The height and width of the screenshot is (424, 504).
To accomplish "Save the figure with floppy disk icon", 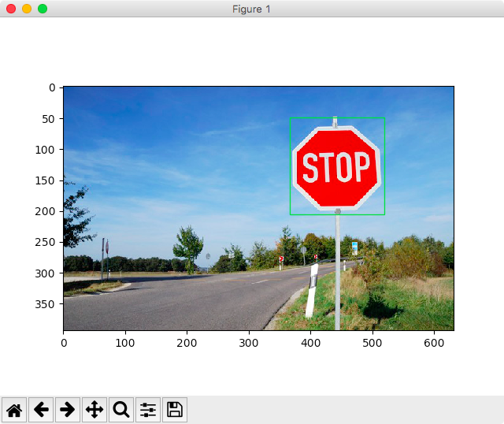I will [x=175, y=410].
